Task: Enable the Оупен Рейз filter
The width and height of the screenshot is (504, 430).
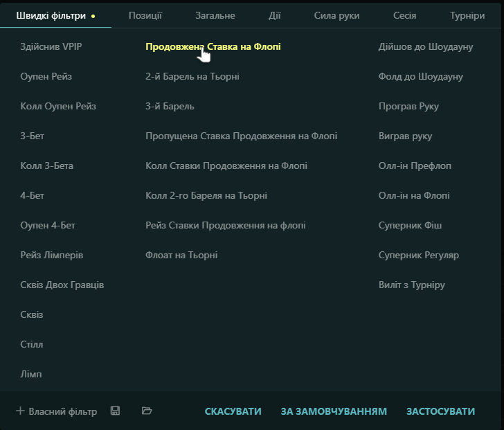Action: click(46, 76)
